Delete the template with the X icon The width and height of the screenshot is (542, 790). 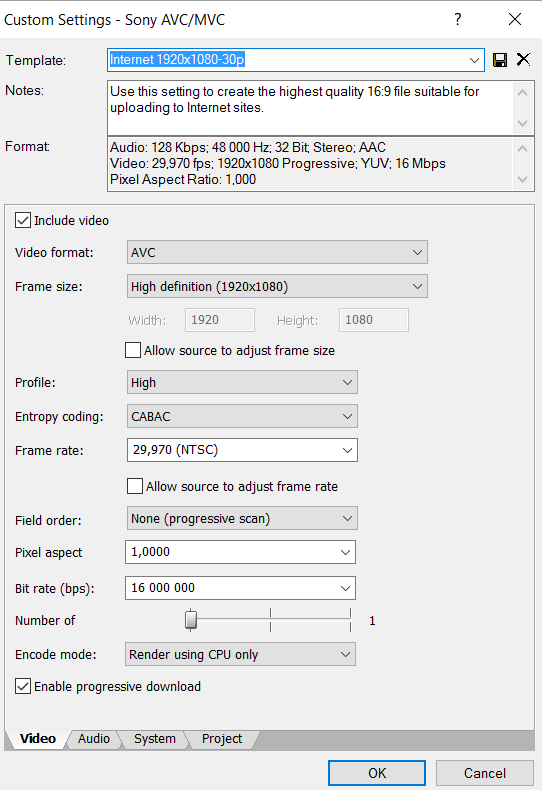(523, 59)
